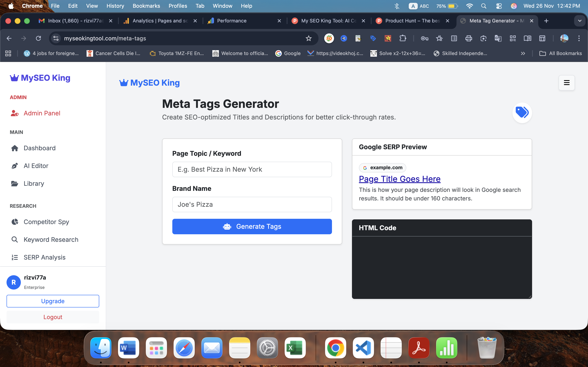Open the Bookmarks menu in menu bar
The height and width of the screenshot is (367, 588).
pyautogui.click(x=146, y=6)
